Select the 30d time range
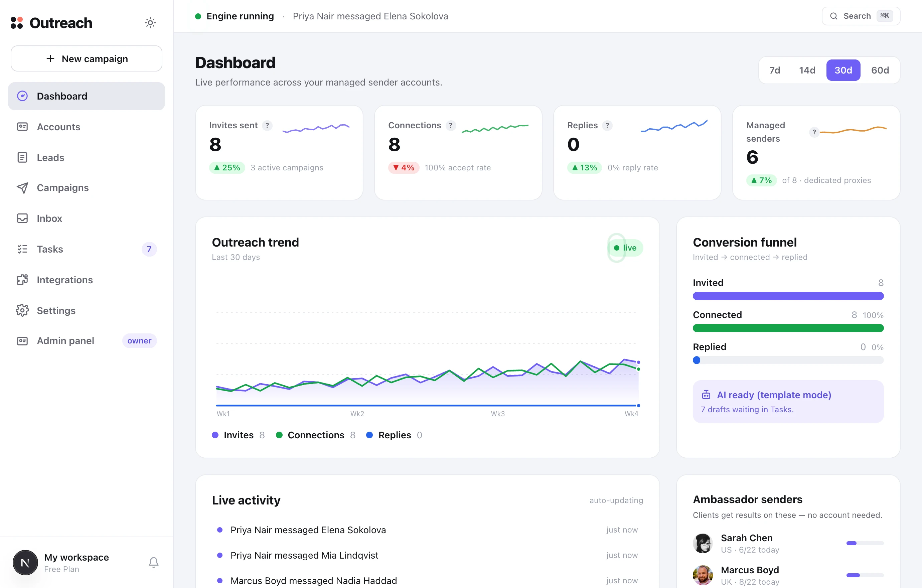The width and height of the screenshot is (922, 588). tap(843, 70)
